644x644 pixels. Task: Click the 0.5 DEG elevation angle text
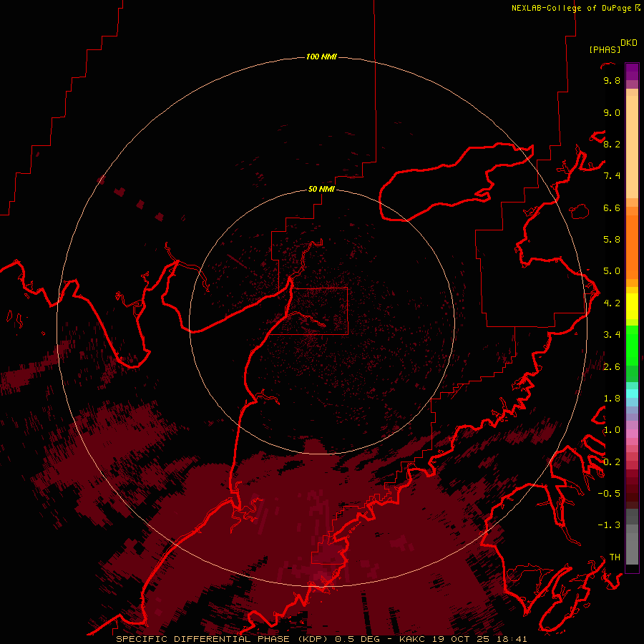tap(357, 639)
